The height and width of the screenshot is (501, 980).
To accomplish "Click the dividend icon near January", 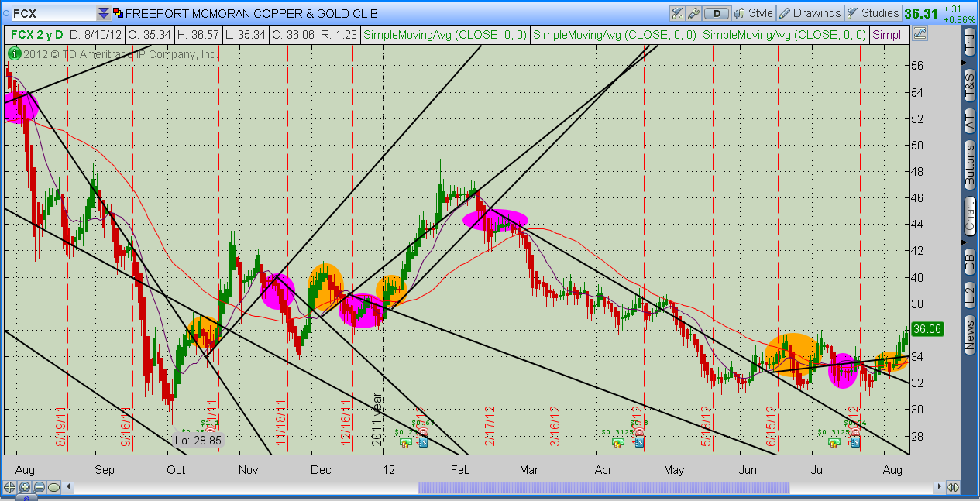I will pyautogui.click(x=405, y=443).
